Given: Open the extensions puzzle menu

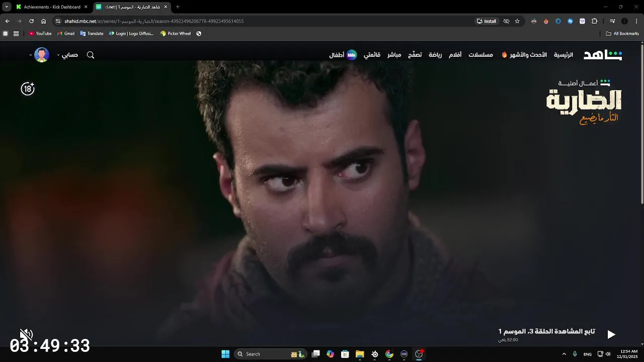Looking at the screenshot, I should (595, 21).
